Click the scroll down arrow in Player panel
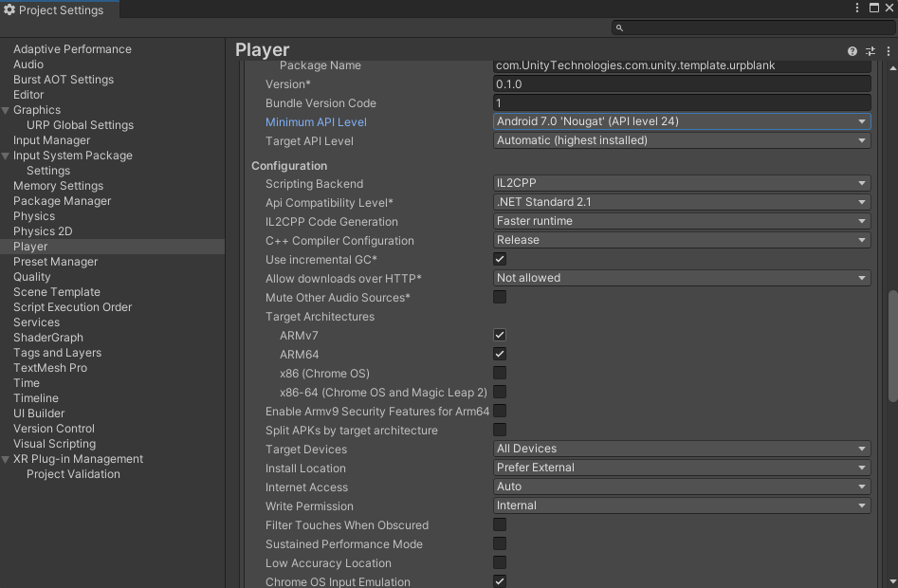Screen dimensions: 898x588 click(x=893, y=581)
